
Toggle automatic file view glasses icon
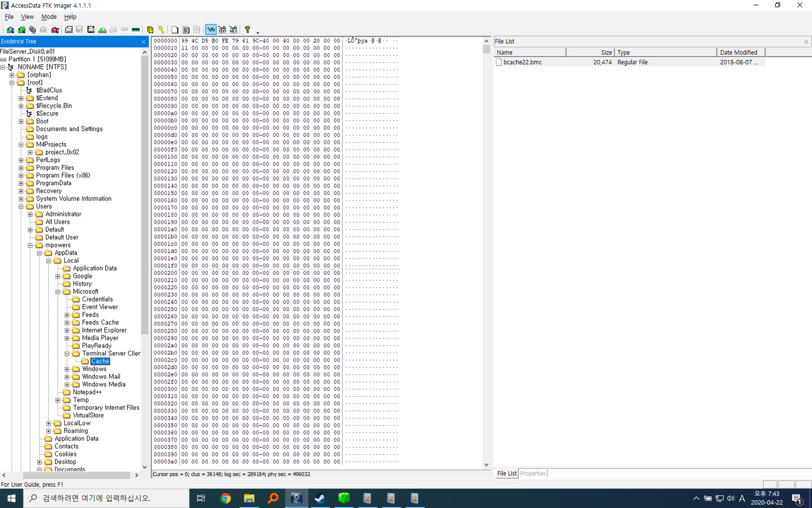point(211,30)
